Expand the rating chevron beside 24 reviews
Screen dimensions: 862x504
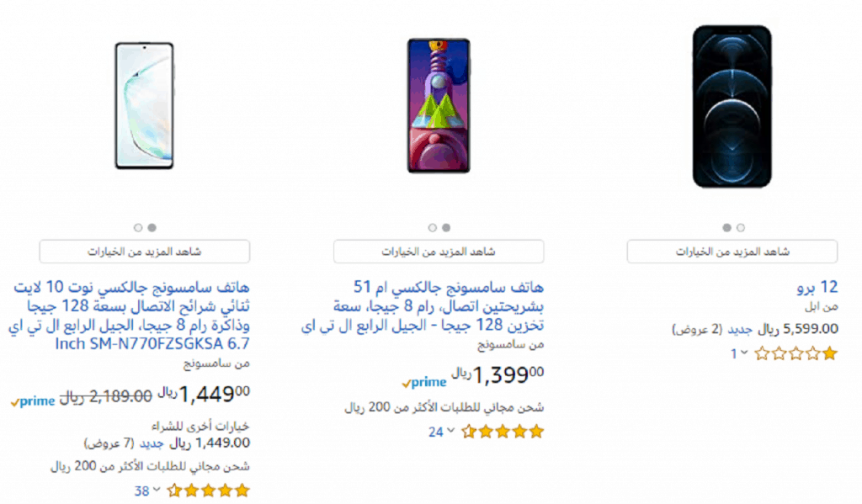click(x=450, y=431)
